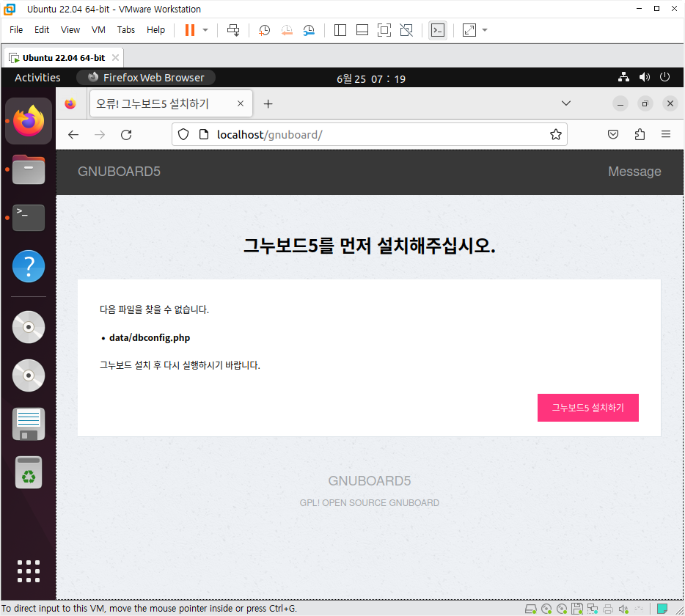This screenshot has height=616, width=685.
Task: Go back to the previous page
Action: (x=73, y=134)
